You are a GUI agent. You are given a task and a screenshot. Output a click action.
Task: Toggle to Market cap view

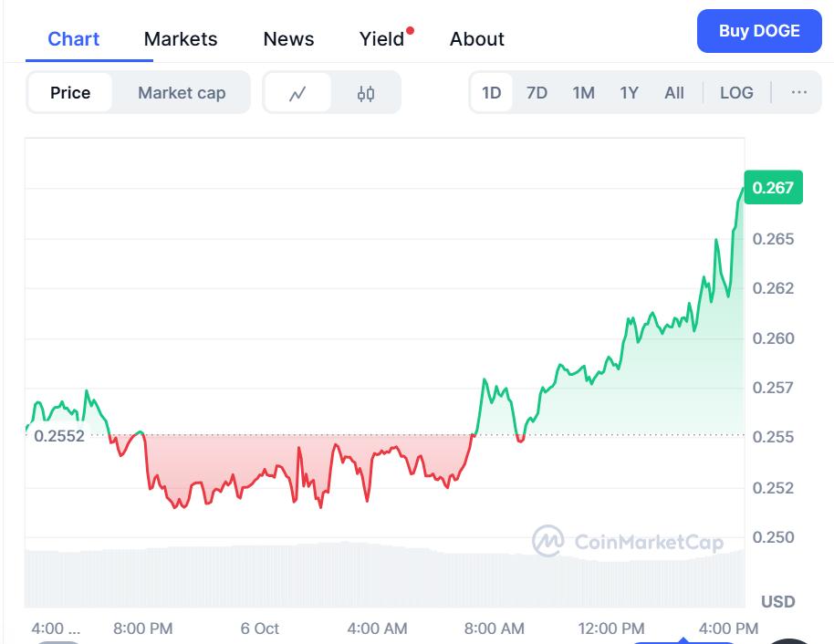click(182, 93)
